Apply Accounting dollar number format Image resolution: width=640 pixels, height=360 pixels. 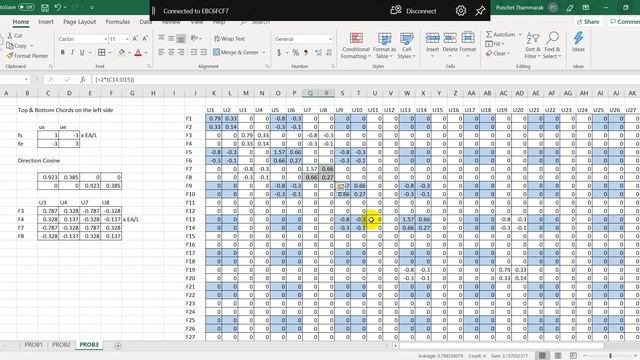pos(279,53)
